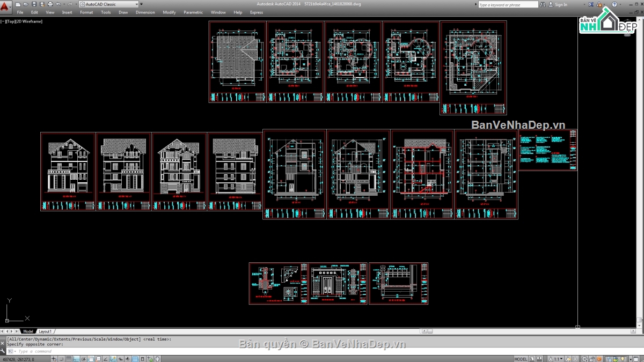Screen dimensions: 644x362
Task: Click the MODEL button in the status bar
Action: tap(521, 358)
